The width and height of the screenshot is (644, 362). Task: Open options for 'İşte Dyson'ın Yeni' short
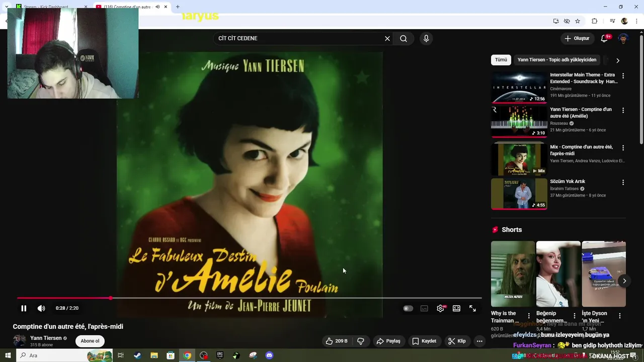pos(620,316)
